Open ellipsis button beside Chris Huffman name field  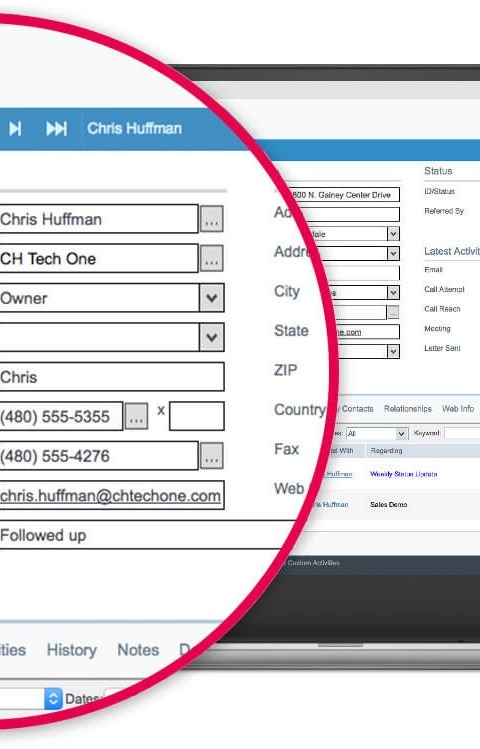212,219
